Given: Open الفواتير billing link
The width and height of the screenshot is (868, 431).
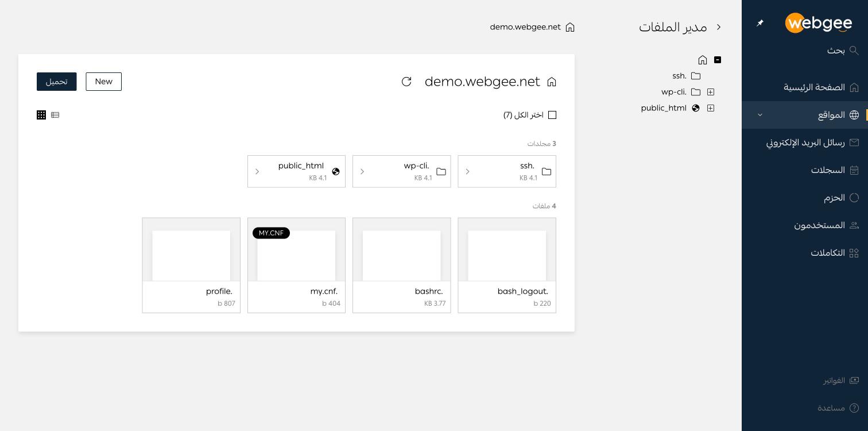Looking at the screenshot, I should 841,380.
